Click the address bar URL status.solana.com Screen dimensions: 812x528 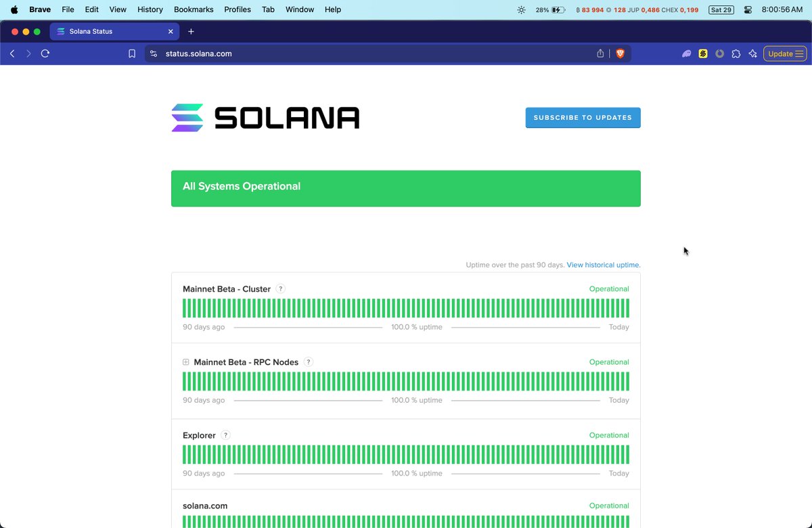pyautogui.click(x=199, y=53)
